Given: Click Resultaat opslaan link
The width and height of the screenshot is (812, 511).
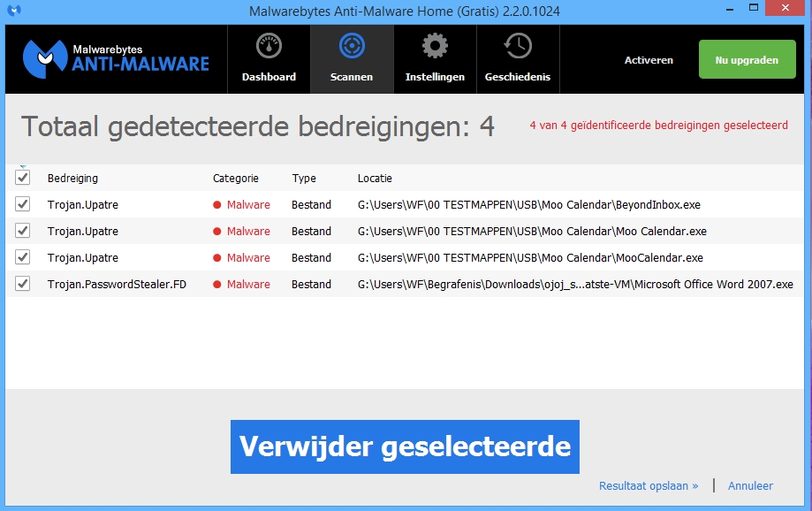Looking at the screenshot, I should 649,485.
